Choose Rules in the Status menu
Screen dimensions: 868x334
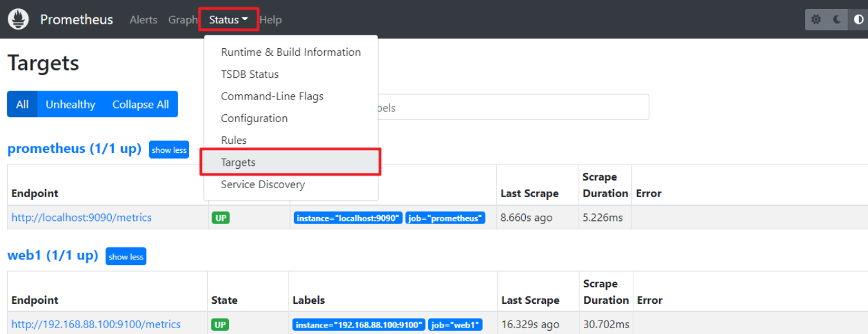click(x=291, y=140)
